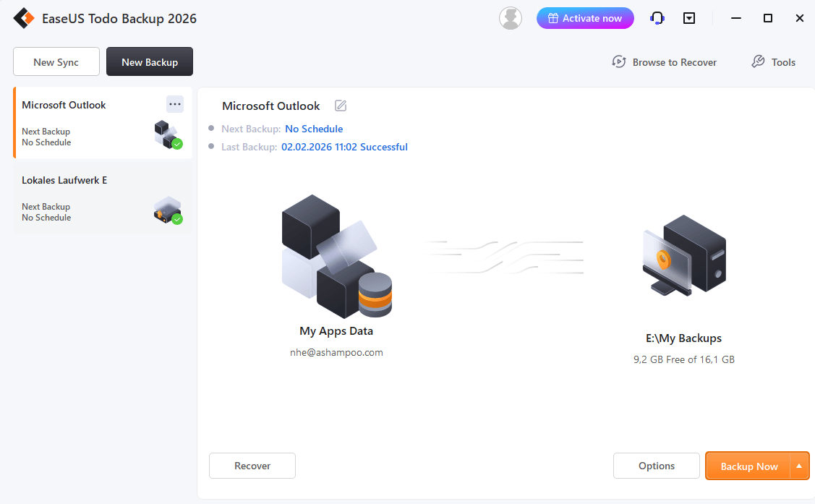
Task: Open the Options button
Action: pos(656,466)
